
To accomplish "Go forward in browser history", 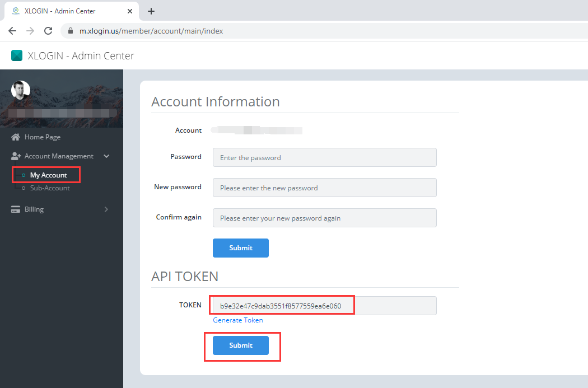I will [x=30, y=31].
